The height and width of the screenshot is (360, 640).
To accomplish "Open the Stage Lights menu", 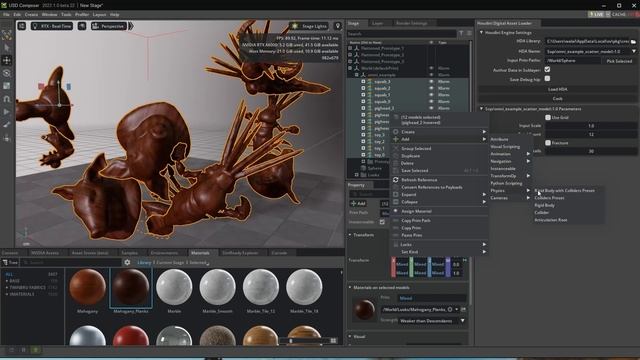I will pyautogui.click(x=309, y=26).
